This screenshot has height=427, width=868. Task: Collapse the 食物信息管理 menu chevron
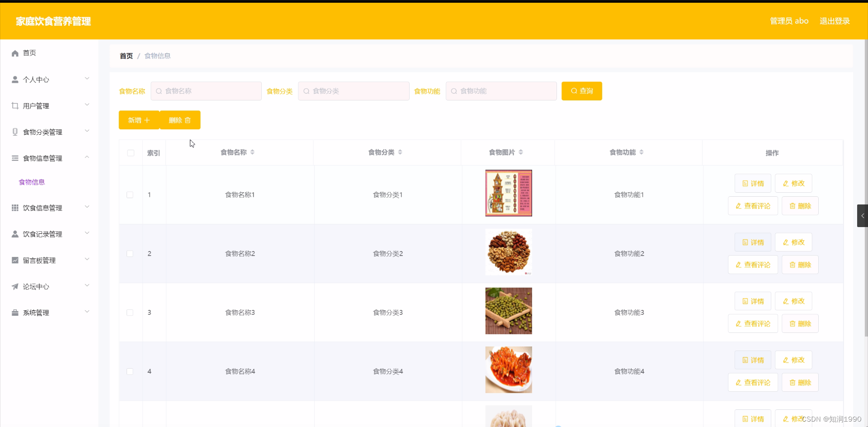coord(87,157)
